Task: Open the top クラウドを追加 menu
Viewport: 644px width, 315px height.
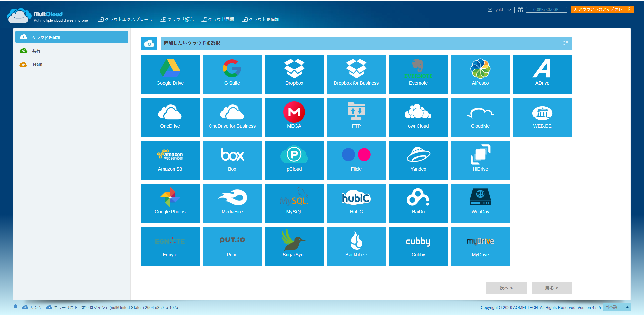Action: point(260,19)
